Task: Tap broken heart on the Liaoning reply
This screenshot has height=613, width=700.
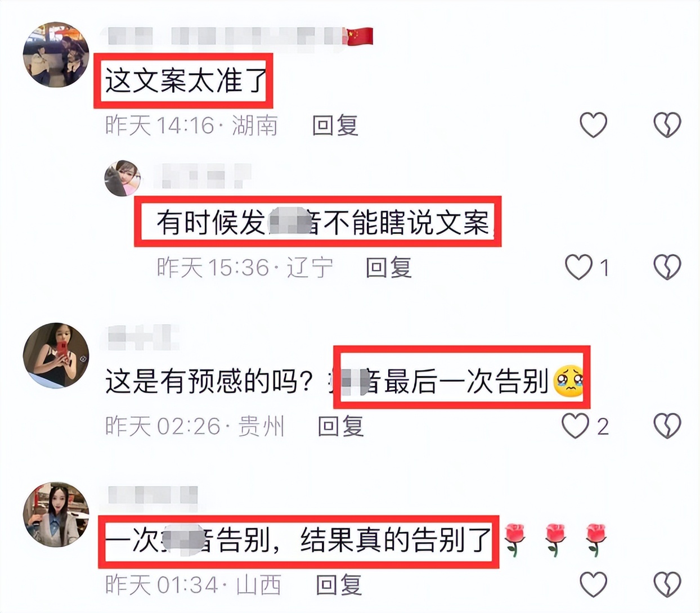Action: [x=667, y=267]
